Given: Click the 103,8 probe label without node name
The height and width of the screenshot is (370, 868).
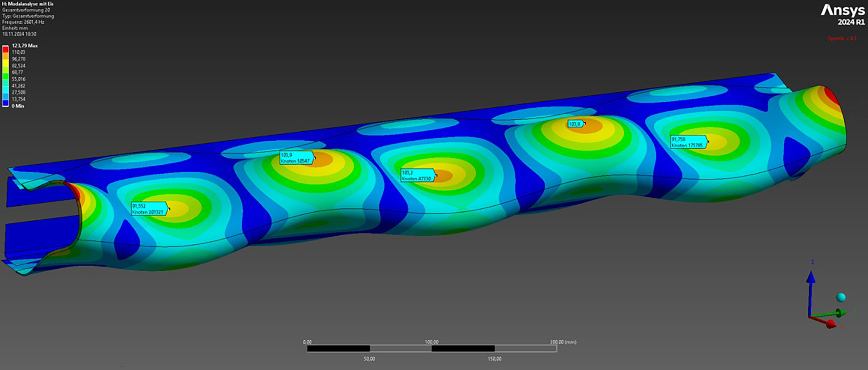Looking at the screenshot, I should coord(575,124).
